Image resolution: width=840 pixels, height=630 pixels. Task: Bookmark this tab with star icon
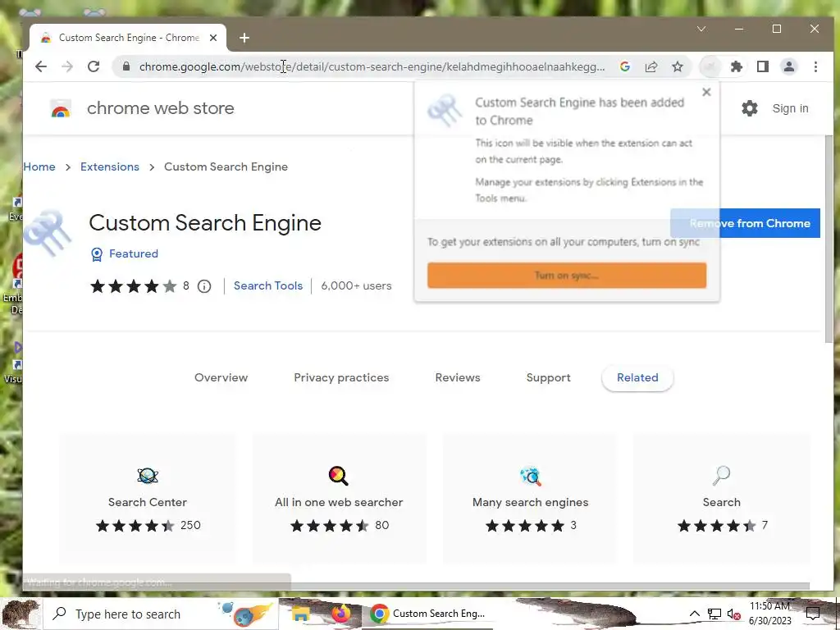pyautogui.click(x=678, y=66)
